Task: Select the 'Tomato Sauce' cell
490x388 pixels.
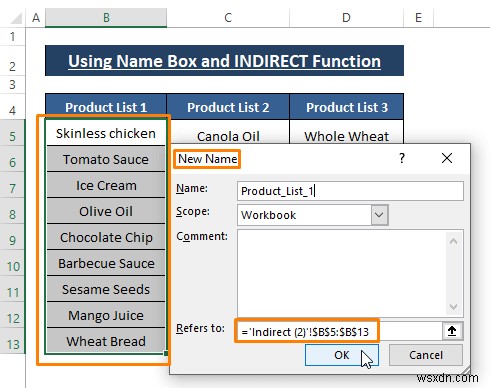Action: pyautogui.click(x=106, y=159)
